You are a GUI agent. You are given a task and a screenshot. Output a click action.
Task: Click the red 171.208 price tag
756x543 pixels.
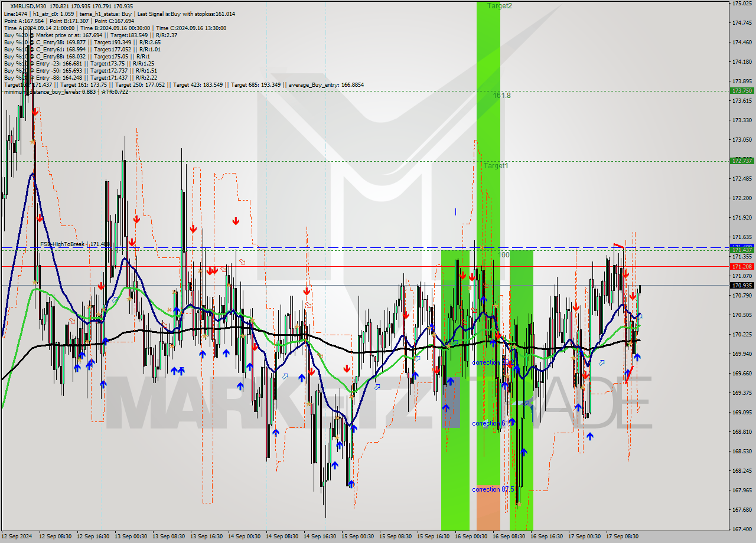tap(742, 266)
